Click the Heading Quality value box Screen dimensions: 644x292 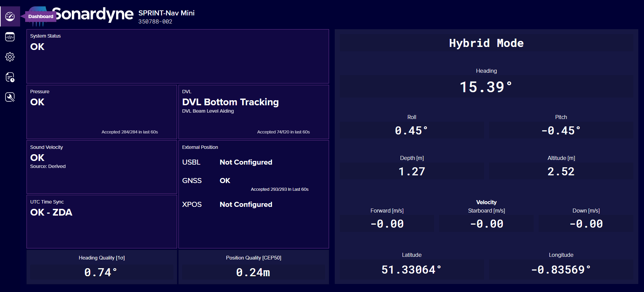pos(101,272)
